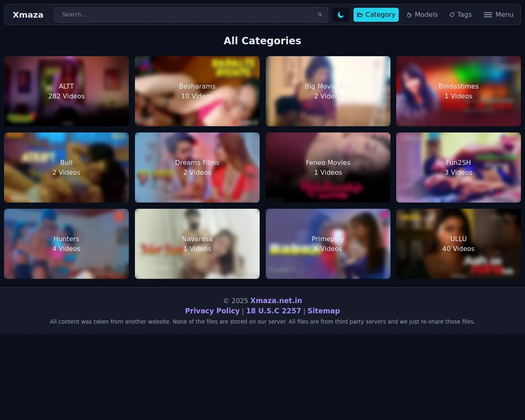Focus the Search input field
The image size is (525, 420).
click(x=183, y=15)
